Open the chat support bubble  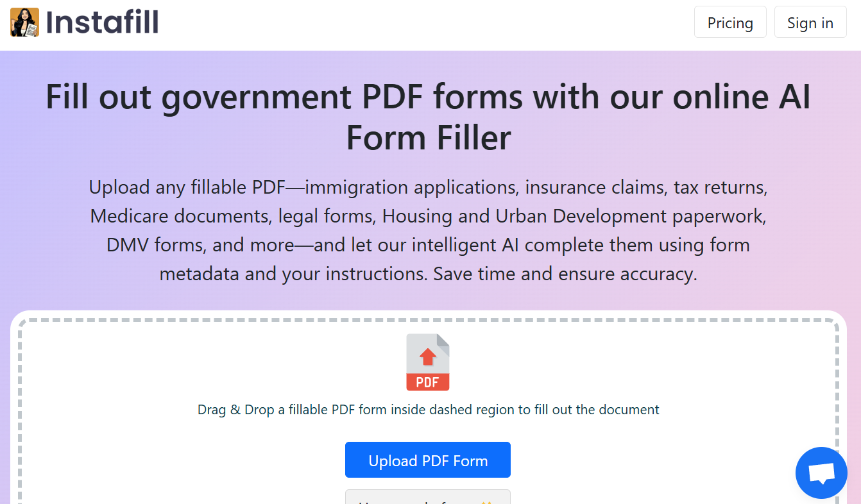click(821, 473)
